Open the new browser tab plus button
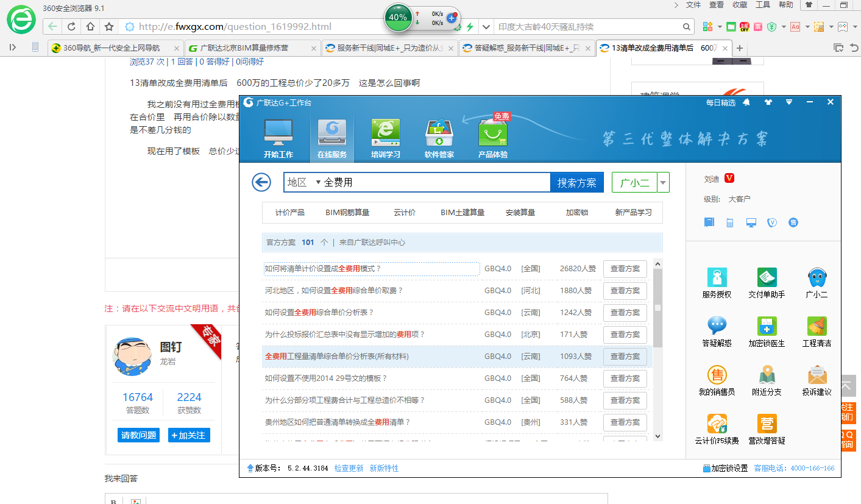861x504 pixels. (x=740, y=48)
